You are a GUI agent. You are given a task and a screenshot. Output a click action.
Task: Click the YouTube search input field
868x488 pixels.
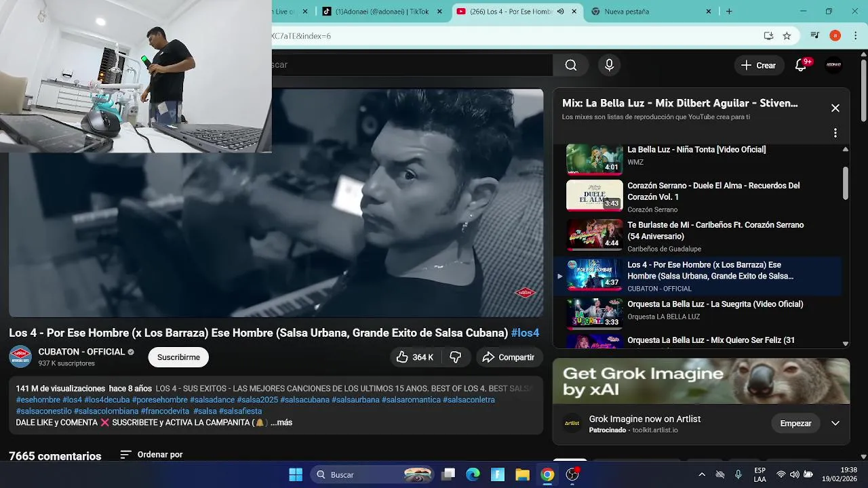412,65
